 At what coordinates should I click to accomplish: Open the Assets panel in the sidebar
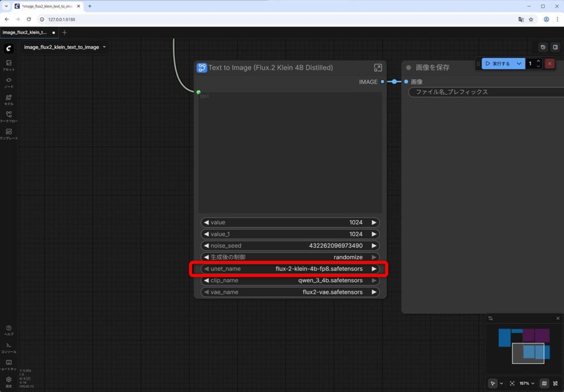pyautogui.click(x=8, y=65)
